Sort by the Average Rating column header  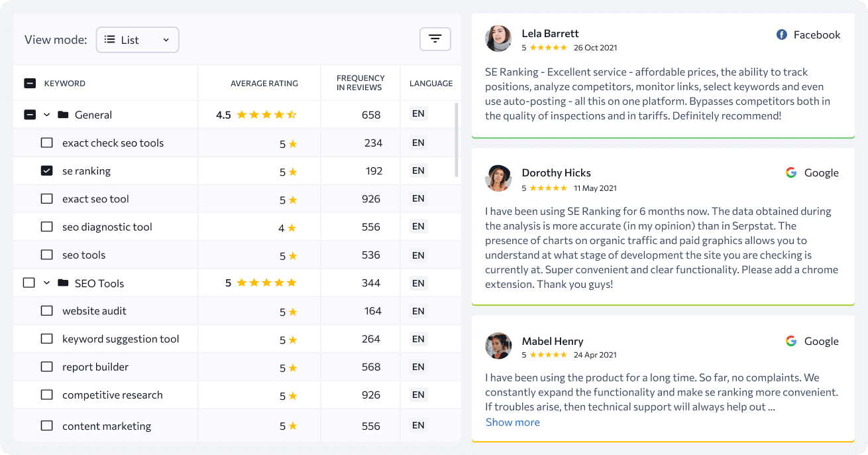[264, 84]
